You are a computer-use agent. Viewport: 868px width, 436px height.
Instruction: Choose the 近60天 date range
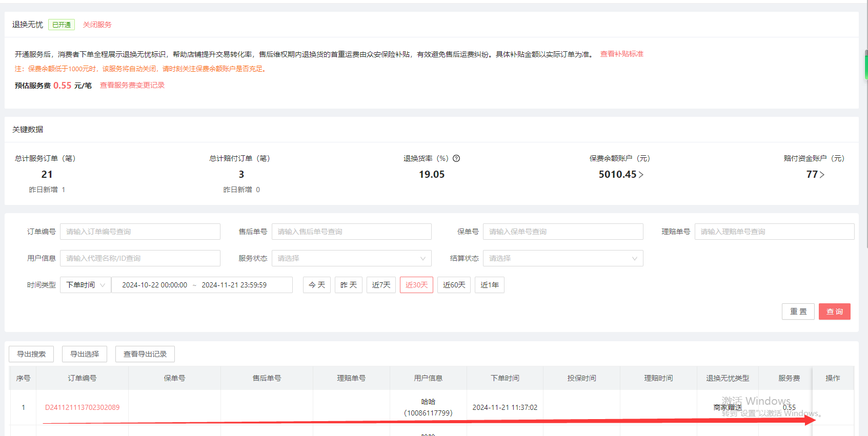click(x=454, y=285)
